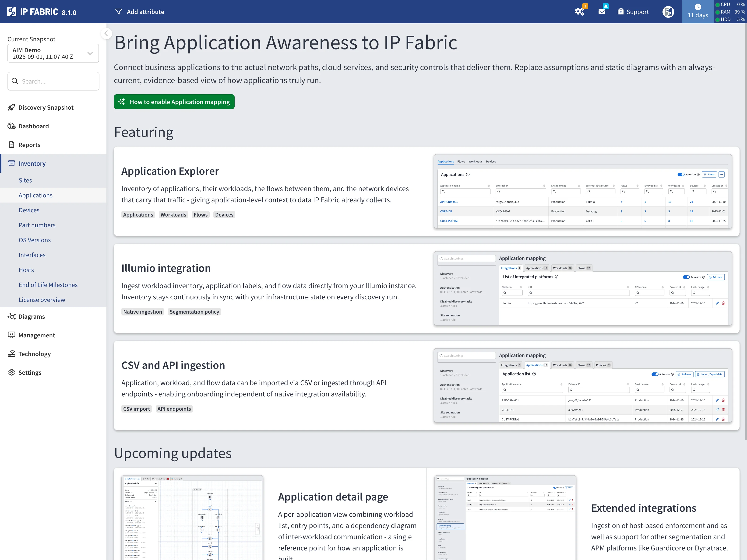Collapse the Inventory menu section
Screen dimensions: 747x560
coord(53,163)
